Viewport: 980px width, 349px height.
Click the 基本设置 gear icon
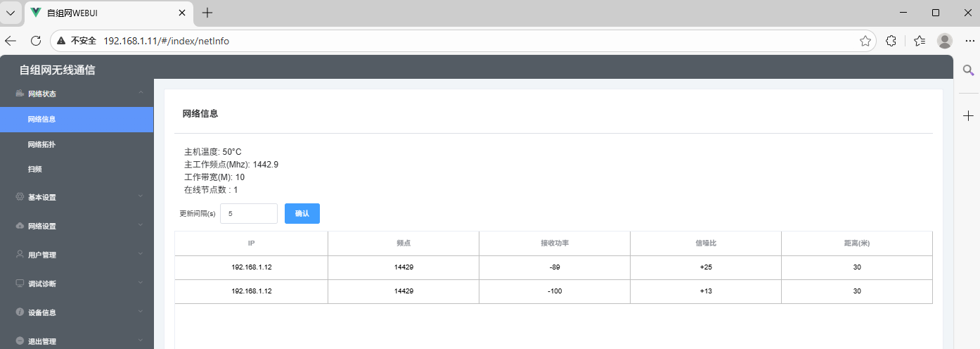[x=20, y=197]
